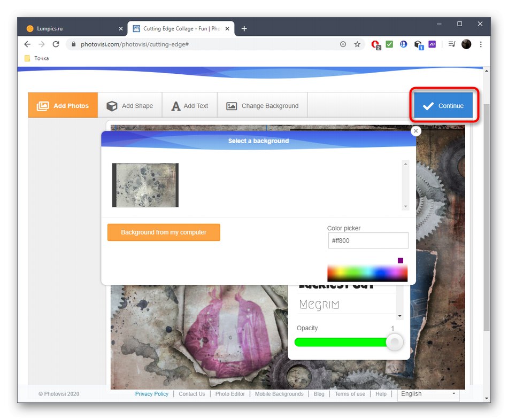
Task: Click the blue globe extension icon
Action: pos(403,44)
